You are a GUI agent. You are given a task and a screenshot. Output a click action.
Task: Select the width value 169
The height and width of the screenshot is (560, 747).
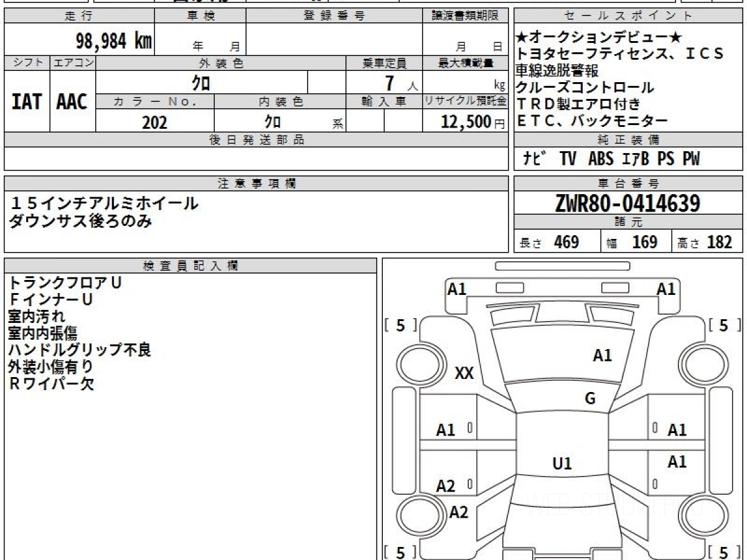645,242
